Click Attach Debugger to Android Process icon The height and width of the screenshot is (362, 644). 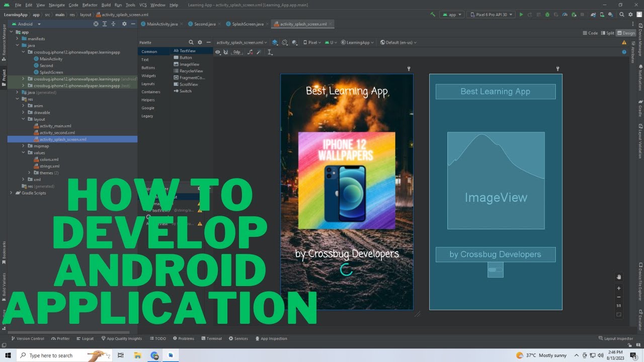(x=574, y=15)
